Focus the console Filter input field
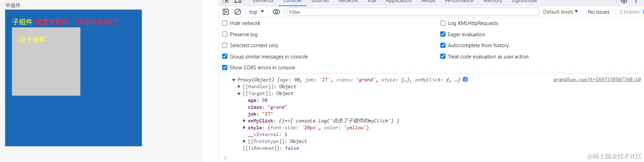 413,12
